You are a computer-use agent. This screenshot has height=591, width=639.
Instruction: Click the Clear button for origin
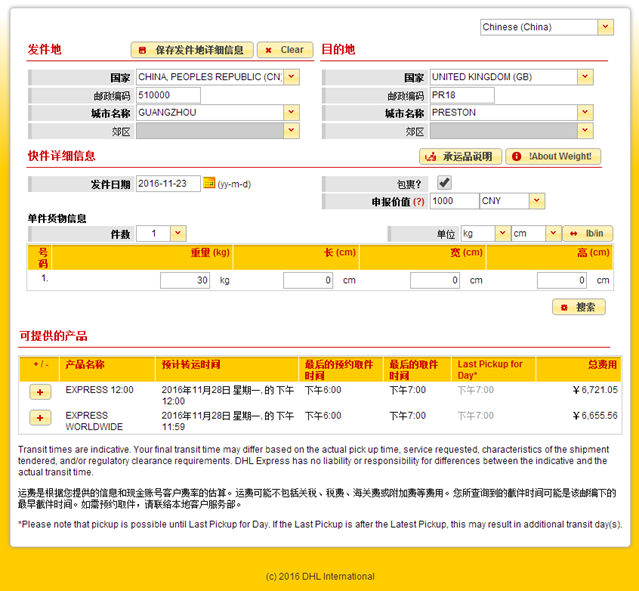pyautogui.click(x=285, y=50)
